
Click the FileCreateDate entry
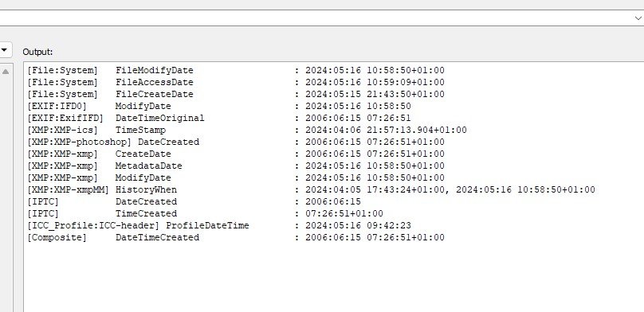(236, 94)
